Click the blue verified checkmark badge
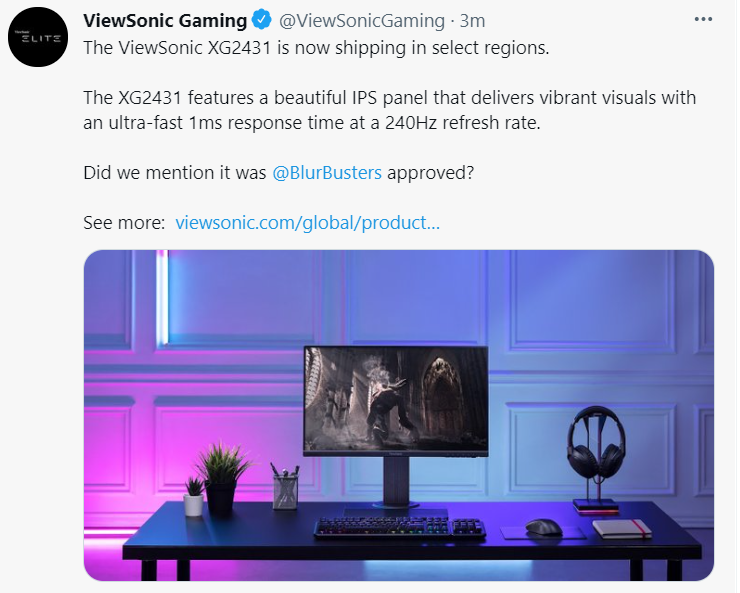This screenshot has height=593, width=740. point(261,20)
